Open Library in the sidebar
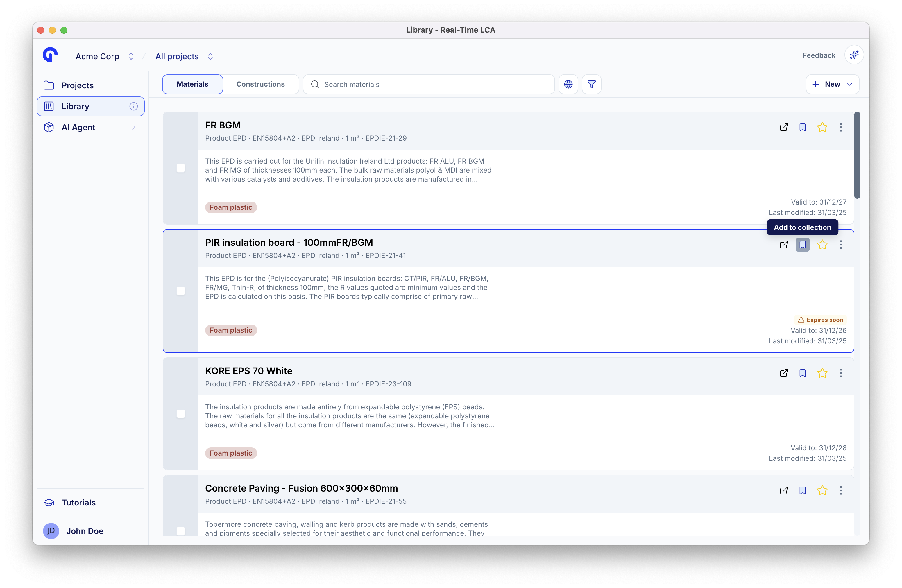The width and height of the screenshot is (902, 588). point(90,106)
